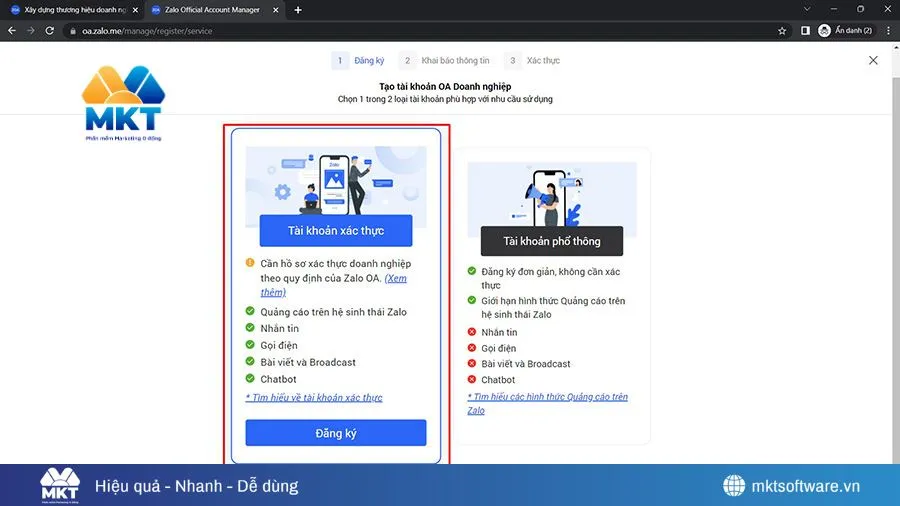This screenshot has height=506, width=900.
Task: Click the blue Đăng ký button
Action: [336, 433]
